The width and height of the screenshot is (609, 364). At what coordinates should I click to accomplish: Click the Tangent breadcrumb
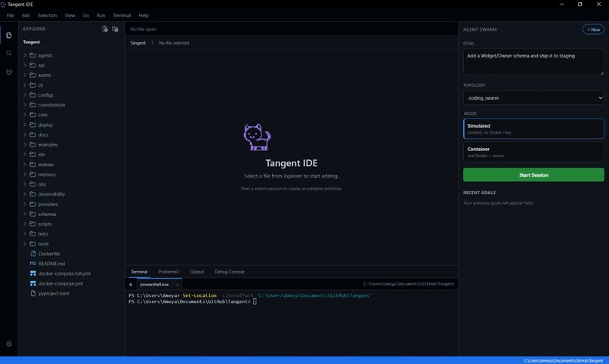[x=138, y=43]
